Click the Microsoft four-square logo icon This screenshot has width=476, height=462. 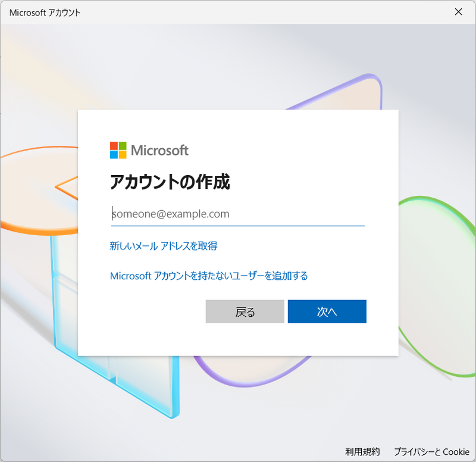click(117, 150)
